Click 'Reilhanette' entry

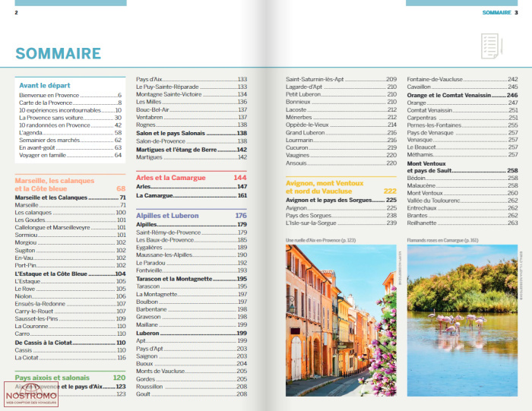pos(462,223)
